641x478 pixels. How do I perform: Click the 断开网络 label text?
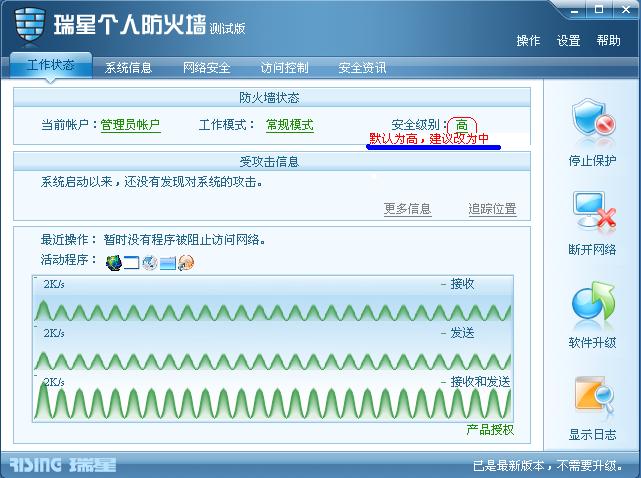point(592,249)
